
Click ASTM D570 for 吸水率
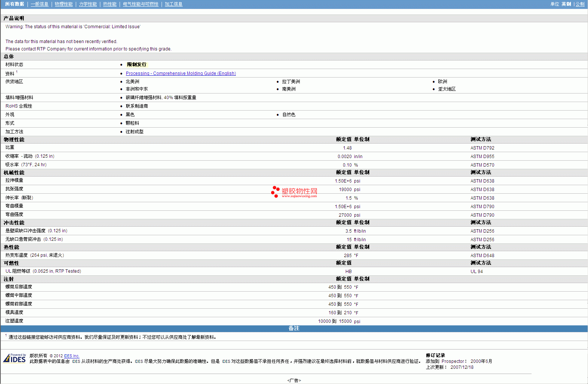[x=482, y=165]
